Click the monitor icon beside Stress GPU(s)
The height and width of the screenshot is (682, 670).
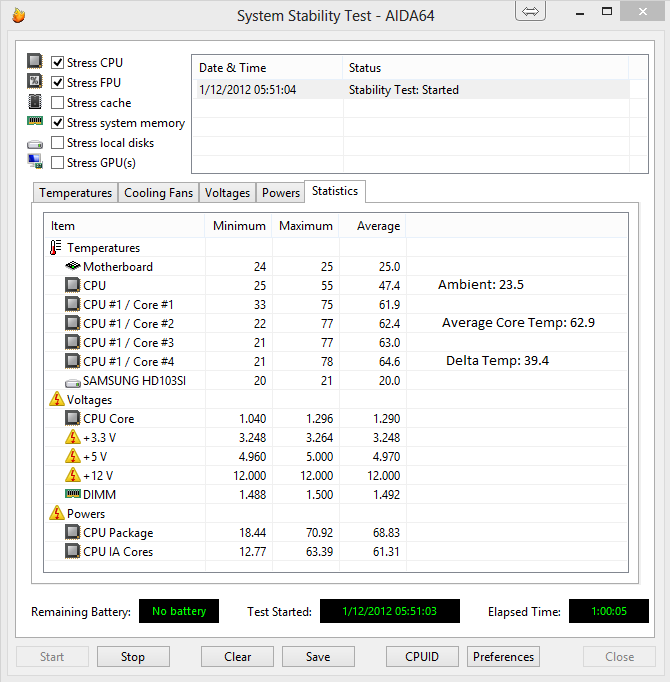point(35,161)
